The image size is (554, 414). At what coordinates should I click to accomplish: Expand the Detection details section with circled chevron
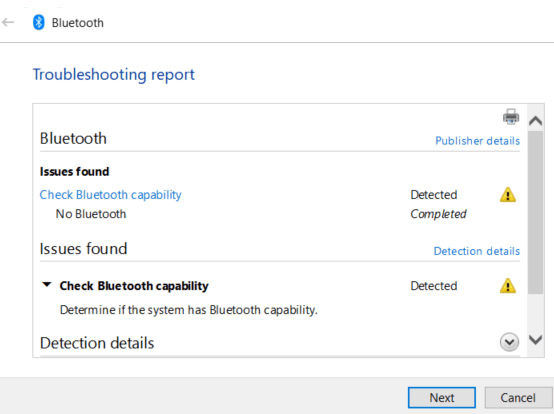point(509,342)
